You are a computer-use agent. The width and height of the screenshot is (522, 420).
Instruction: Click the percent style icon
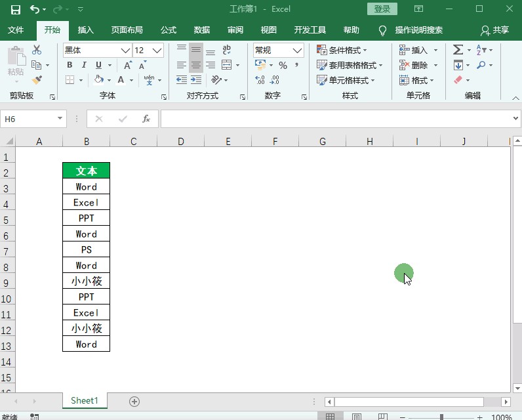click(283, 66)
